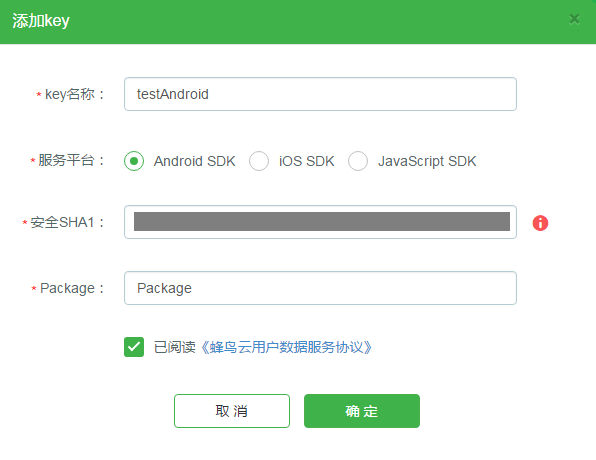Confirm with the 确定 button
596x460 pixels.
pos(362,411)
